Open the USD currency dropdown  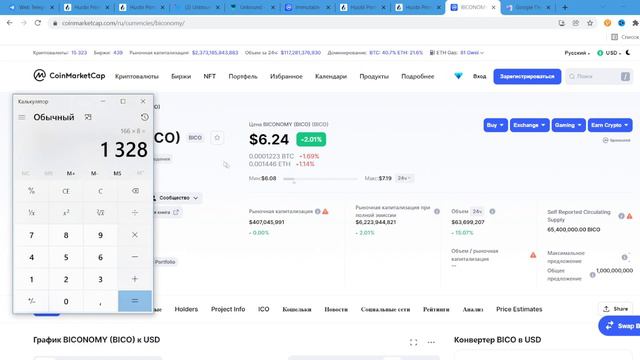(x=609, y=53)
